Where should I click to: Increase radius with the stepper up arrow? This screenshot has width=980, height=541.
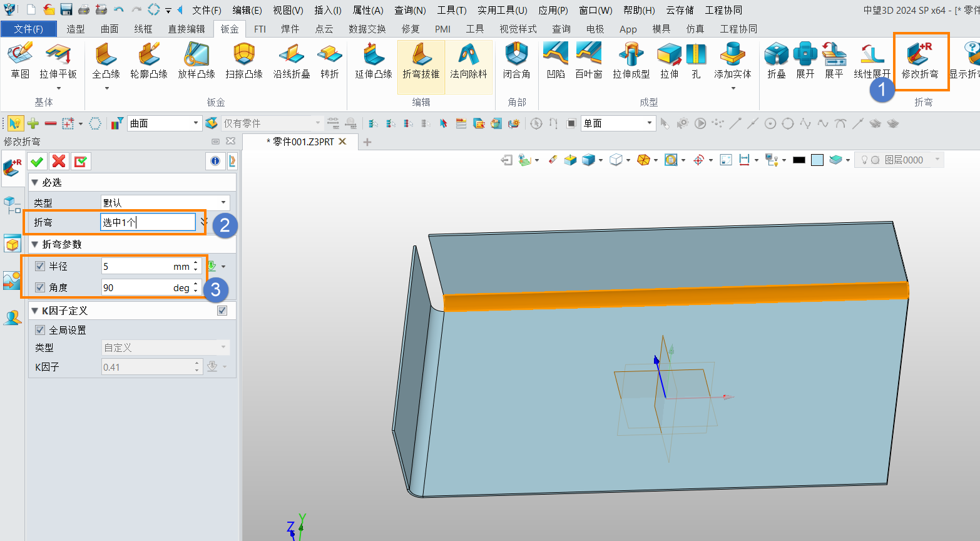click(x=196, y=263)
